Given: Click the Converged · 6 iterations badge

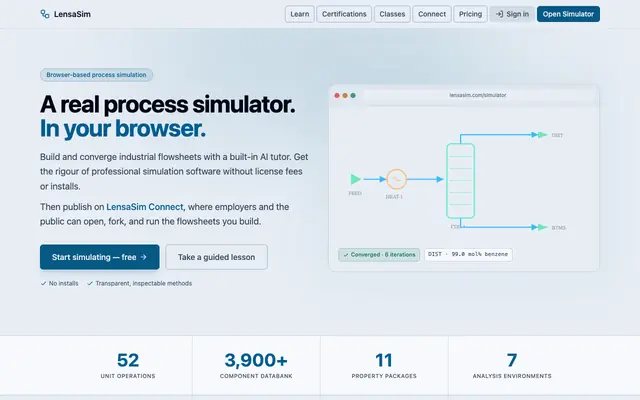Looking at the screenshot, I should pos(379,255).
